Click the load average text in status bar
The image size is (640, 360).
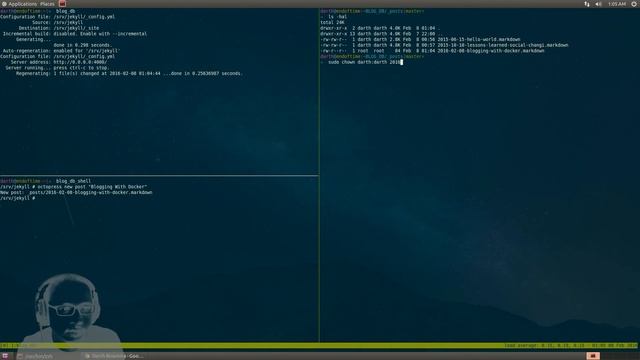(x=571, y=346)
